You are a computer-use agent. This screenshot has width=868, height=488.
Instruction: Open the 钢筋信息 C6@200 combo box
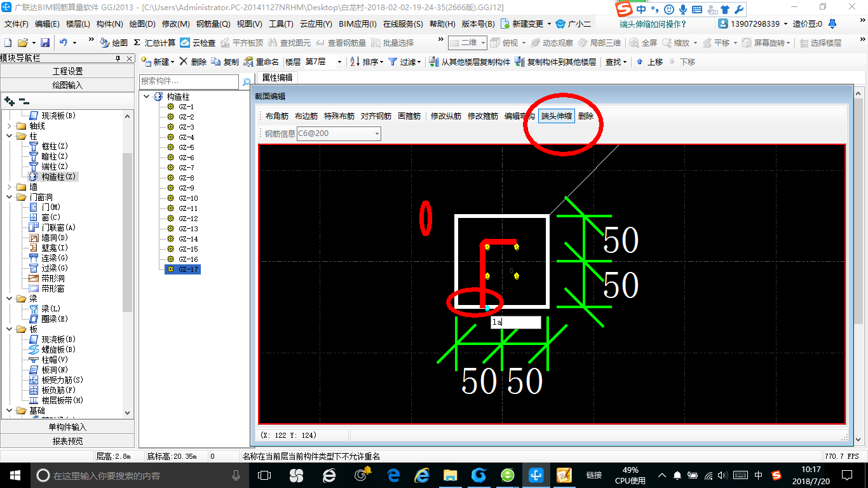point(339,133)
